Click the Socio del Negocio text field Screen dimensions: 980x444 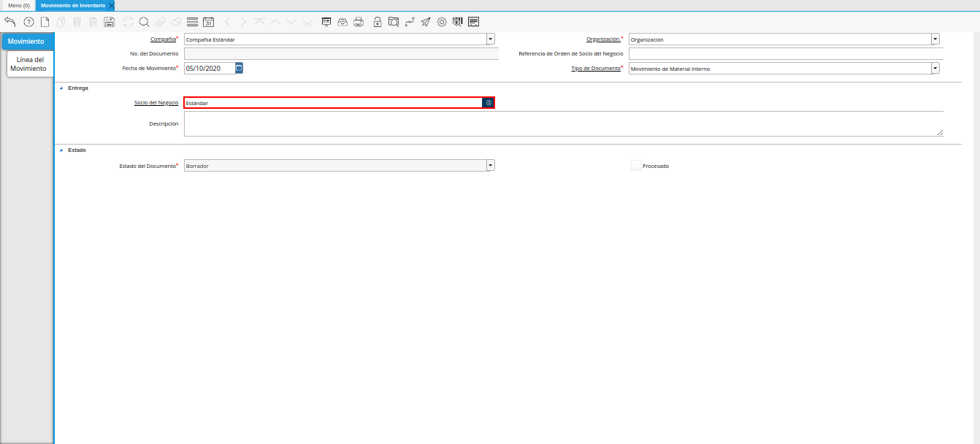click(333, 103)
